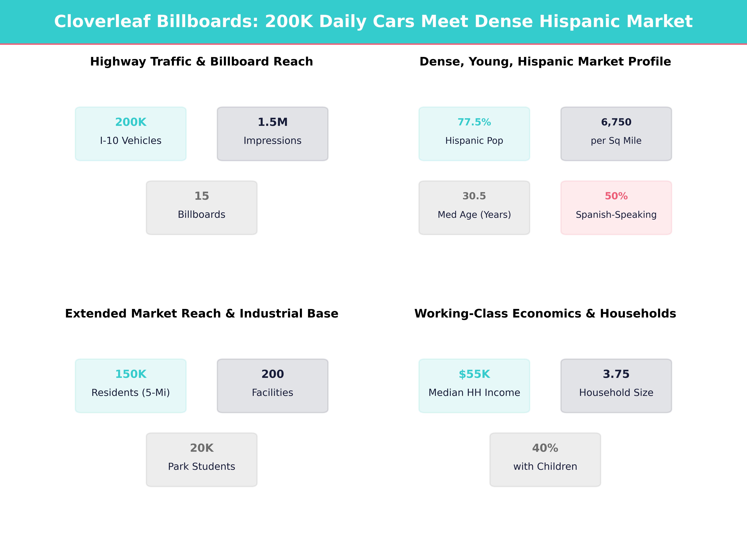Screen dimensions: 747x560
Task: Select the 3.75 Household Size card
Action: pos(616,385)
